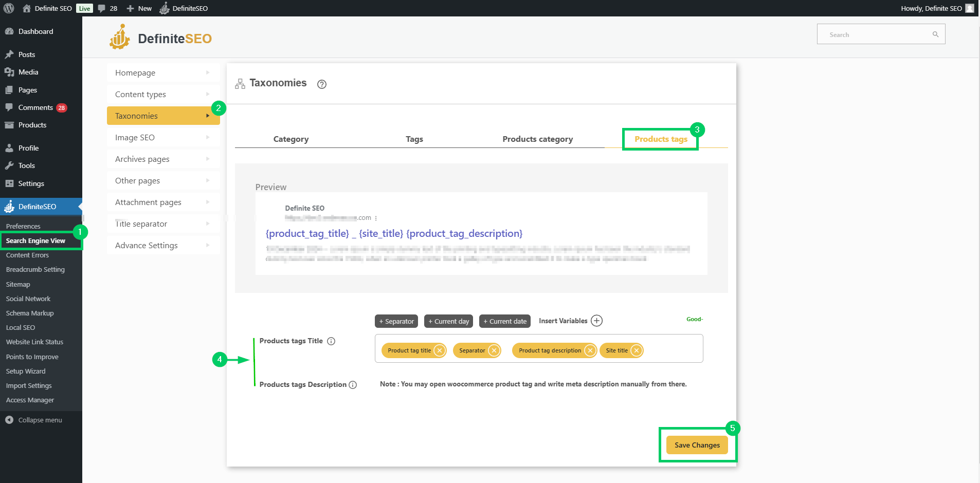Open Schema Markup submenu item
Viewport: 980px width, 483px height.
tap(30, 313)
